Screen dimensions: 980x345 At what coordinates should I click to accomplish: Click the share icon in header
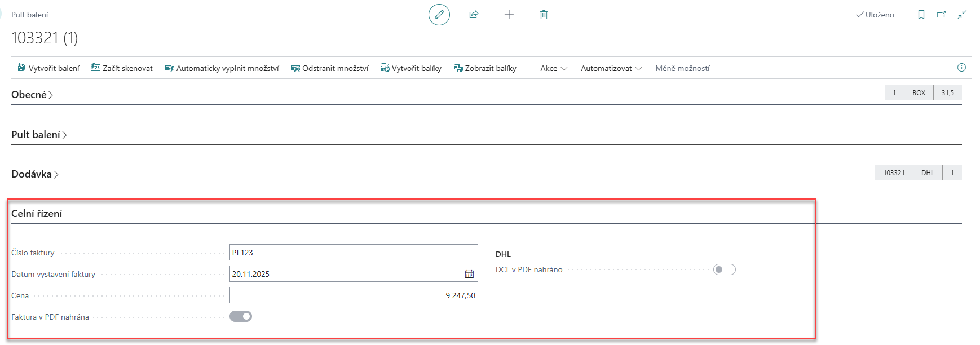tap(474, 15)
